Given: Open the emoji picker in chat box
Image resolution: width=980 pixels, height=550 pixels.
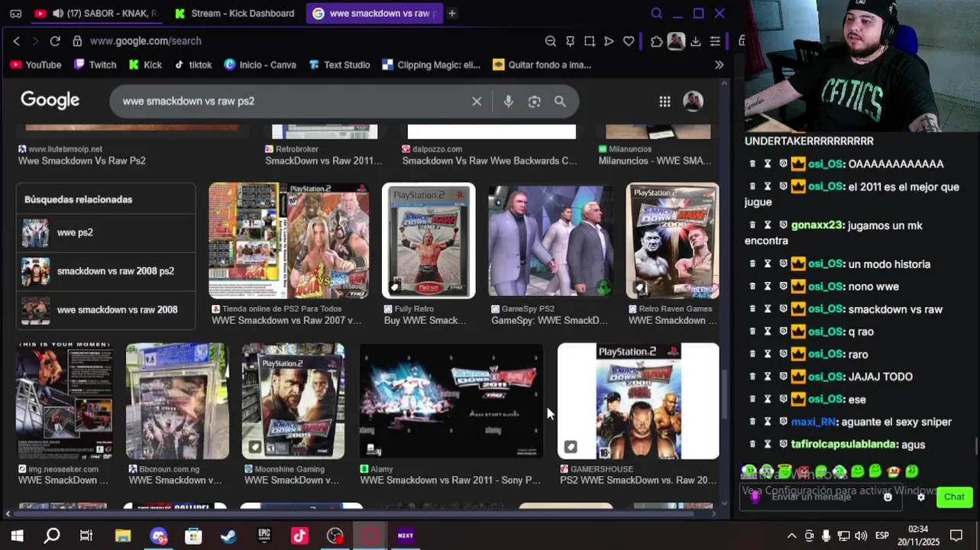Looking at the screenshot, I should (888, 497).
